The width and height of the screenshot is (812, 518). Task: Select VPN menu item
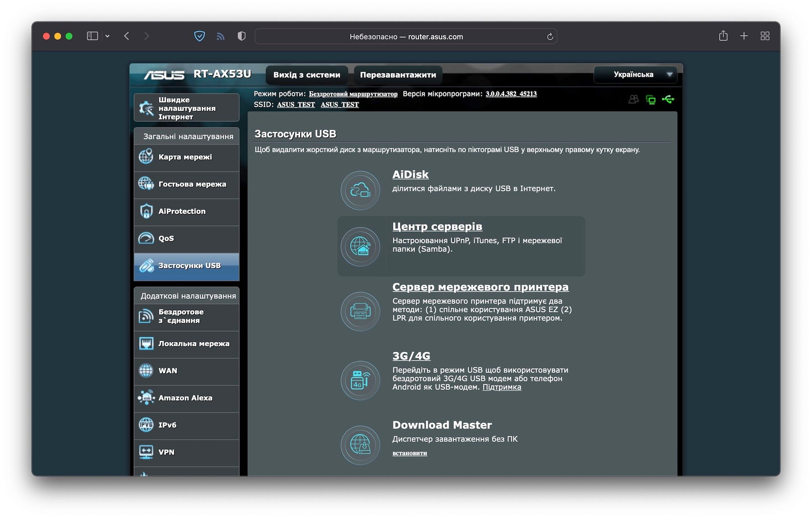tap(187, 452)
